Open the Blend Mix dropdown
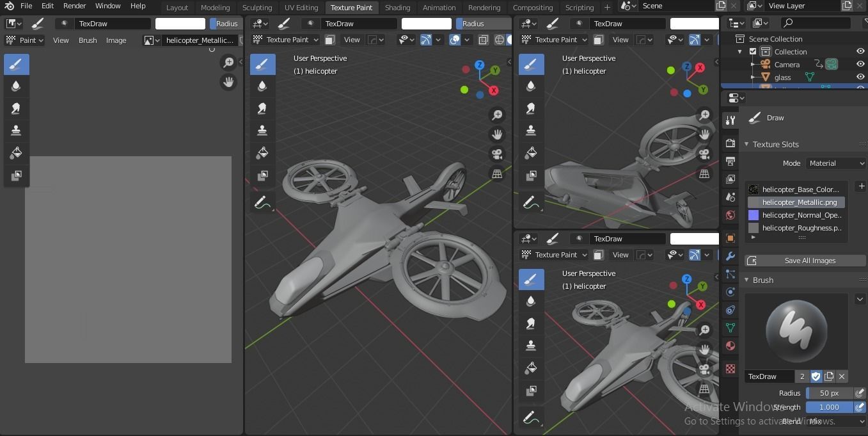868x436 pixels. [836, 421]
